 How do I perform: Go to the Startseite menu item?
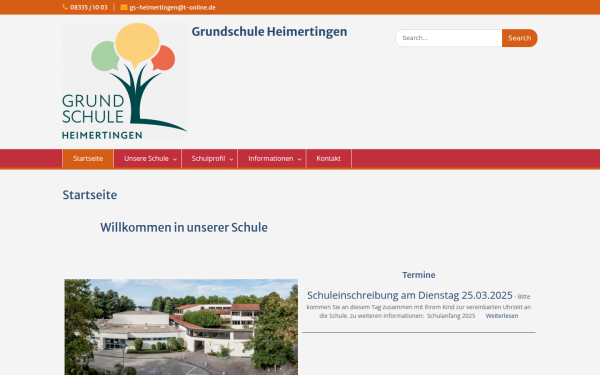pos(88,158)
